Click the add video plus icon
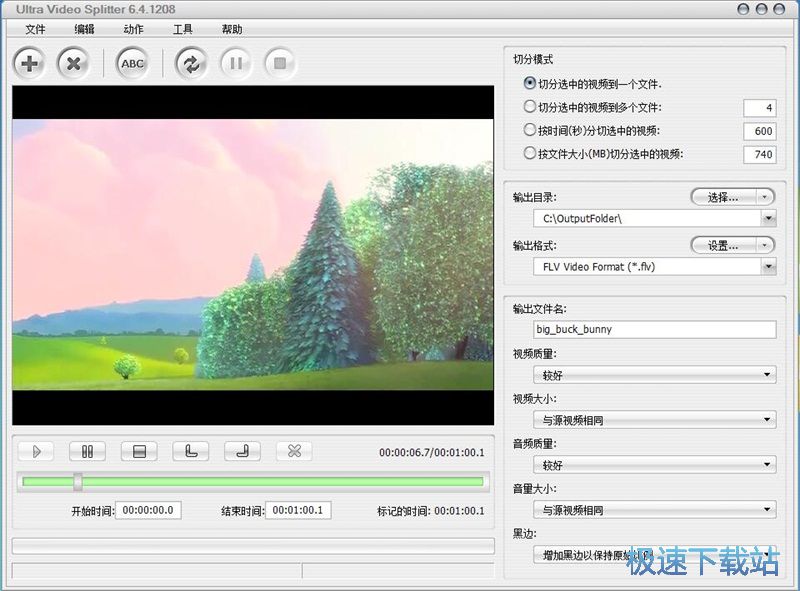The width and height of the screenshot is (800, 591). 30,63
